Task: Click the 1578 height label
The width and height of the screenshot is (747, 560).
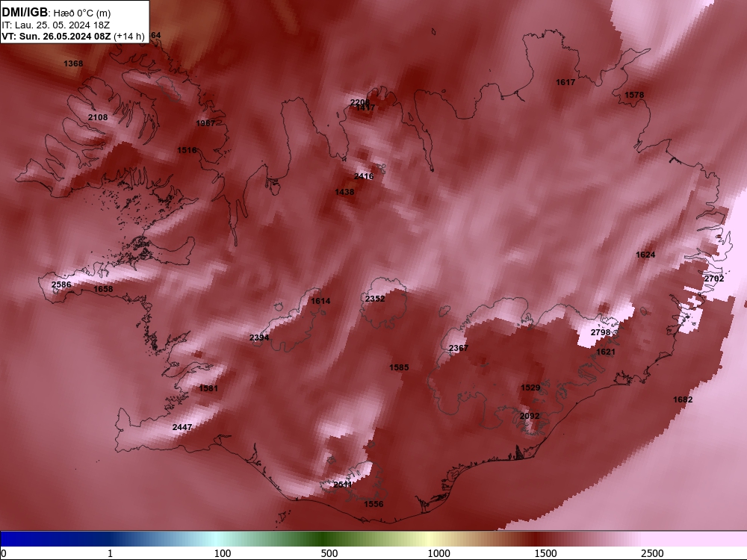Action: 634,95
